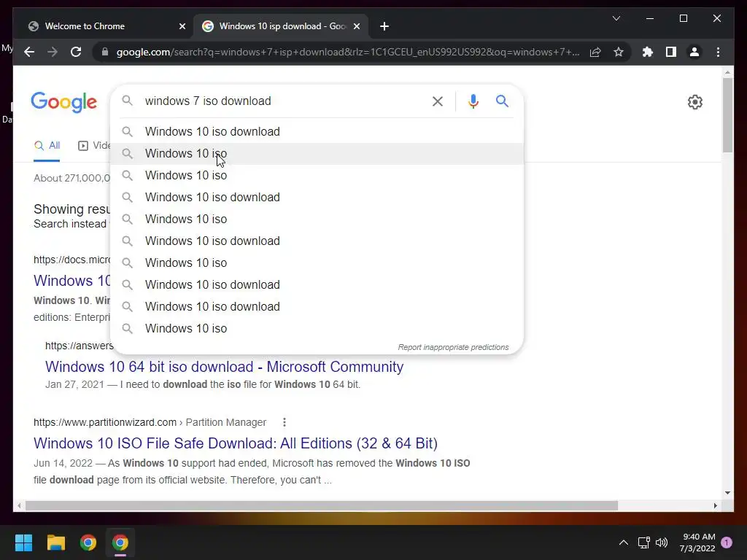Open more options for partitionwizard result
This screenshot has height=560, width=747.
click(284, 422)
